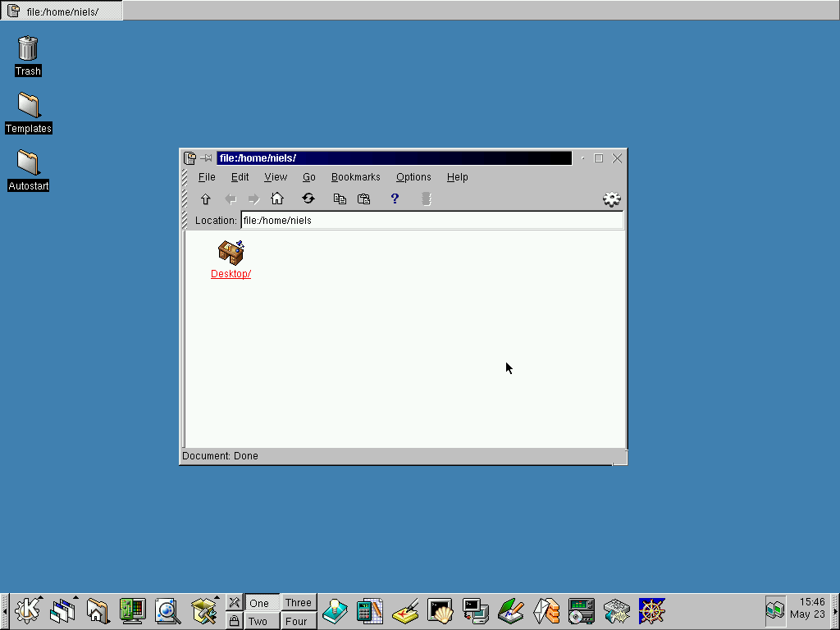Open the Go menu
The image size is (840, 630).
click(309, 177)
